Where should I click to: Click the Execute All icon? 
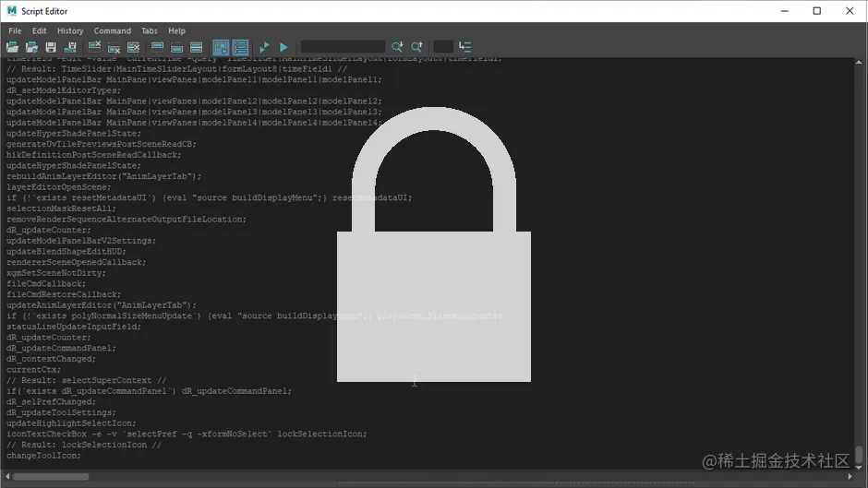pos(264,47)
